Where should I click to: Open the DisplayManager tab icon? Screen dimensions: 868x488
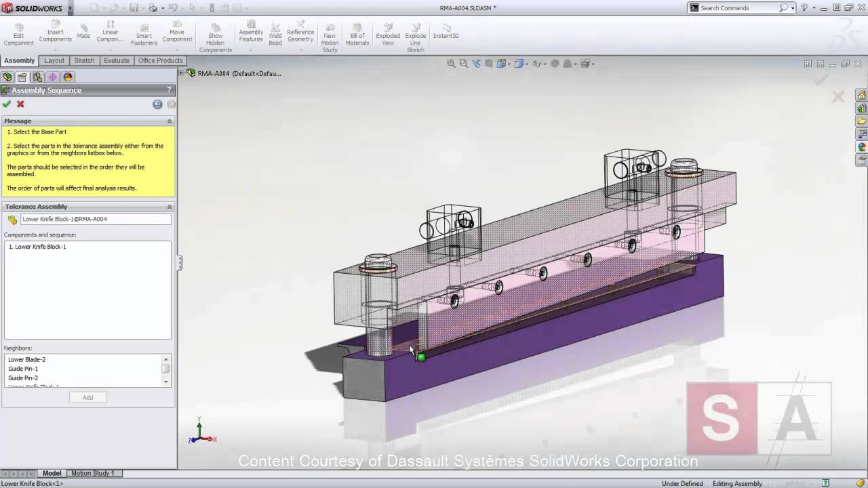[68, 77]
